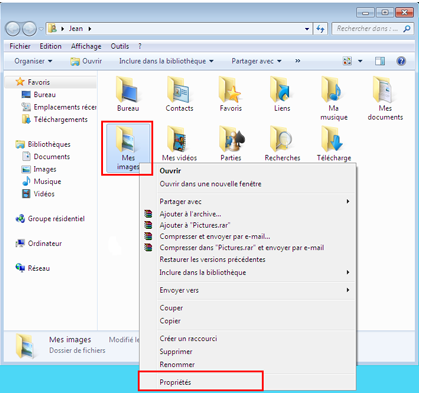Open the Téléchargements folder in file list
The image size is (421, 393).
(x=334, y=143)
